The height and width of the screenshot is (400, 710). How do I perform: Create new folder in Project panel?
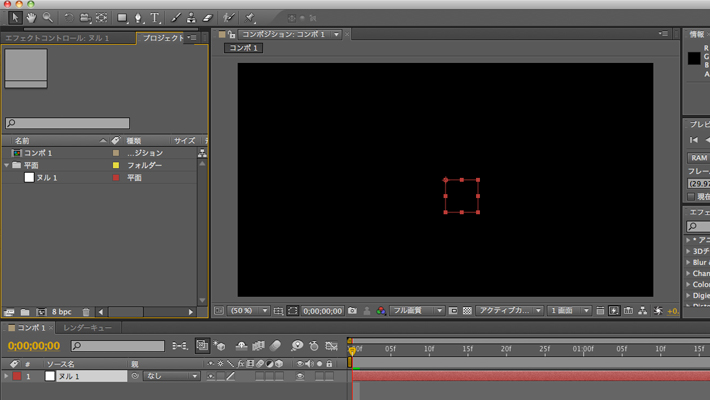coord(25,313)
